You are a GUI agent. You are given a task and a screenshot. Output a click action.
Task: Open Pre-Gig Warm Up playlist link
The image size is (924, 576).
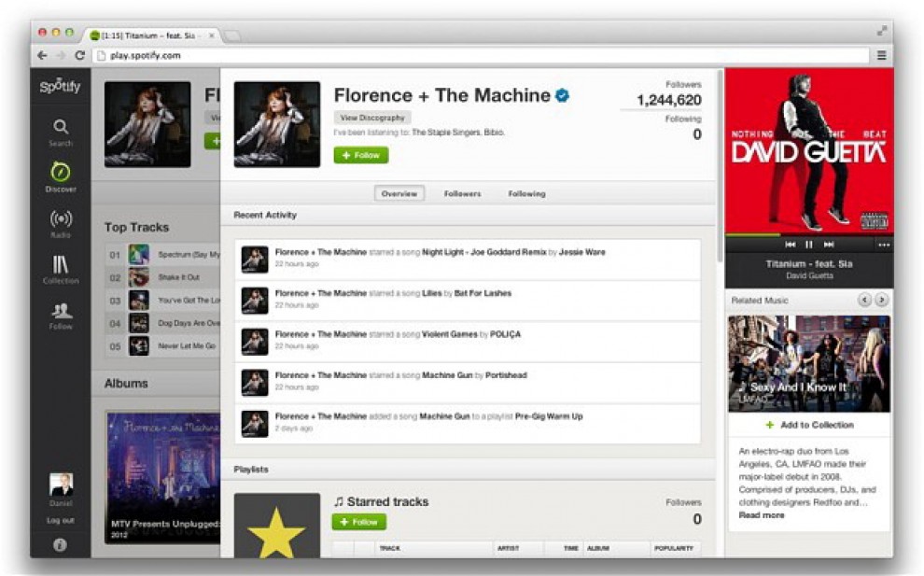tap(549, 416)
